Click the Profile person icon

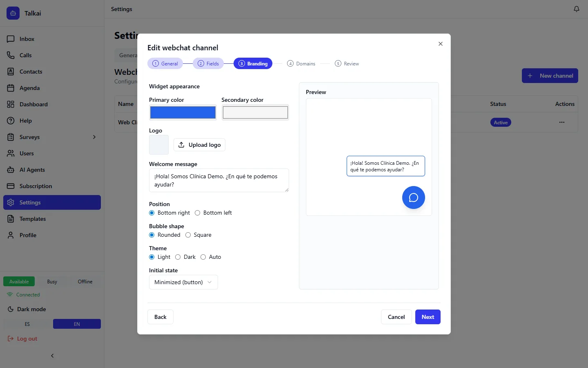11,235
